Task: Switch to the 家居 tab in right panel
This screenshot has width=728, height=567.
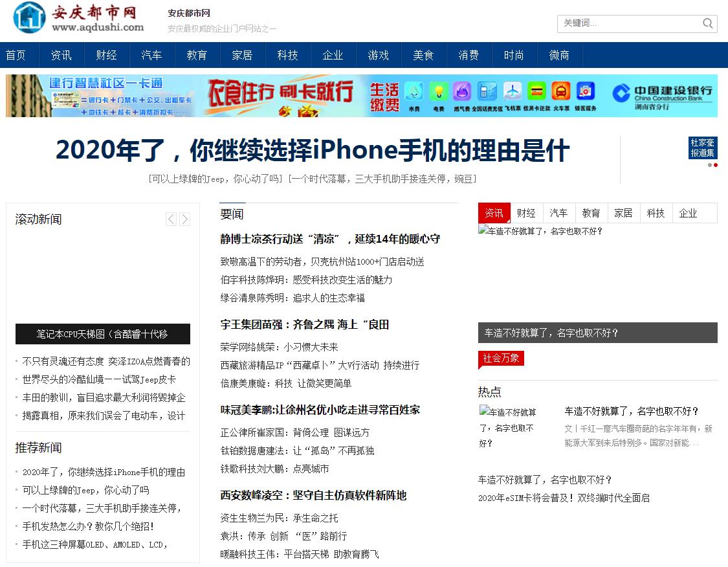Action: [624, 213]
